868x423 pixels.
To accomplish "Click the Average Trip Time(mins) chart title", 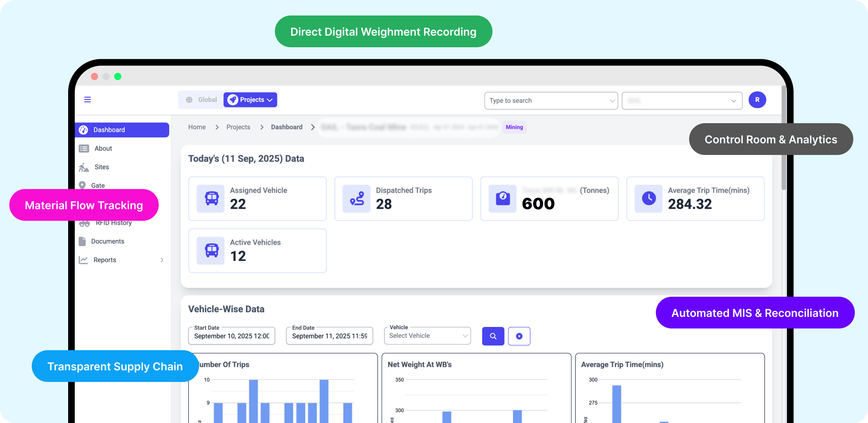I will click(622, 365).
